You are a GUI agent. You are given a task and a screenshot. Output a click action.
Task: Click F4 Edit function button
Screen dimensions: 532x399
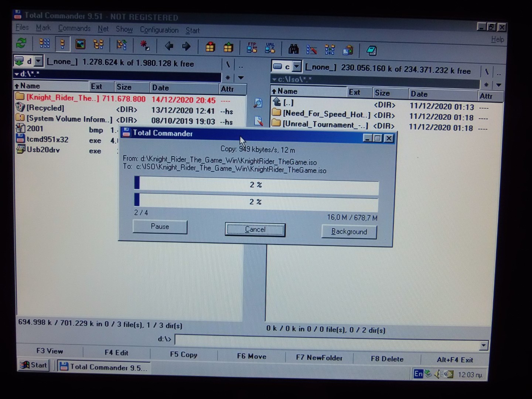pyautogui.click(x=116, y=352)
